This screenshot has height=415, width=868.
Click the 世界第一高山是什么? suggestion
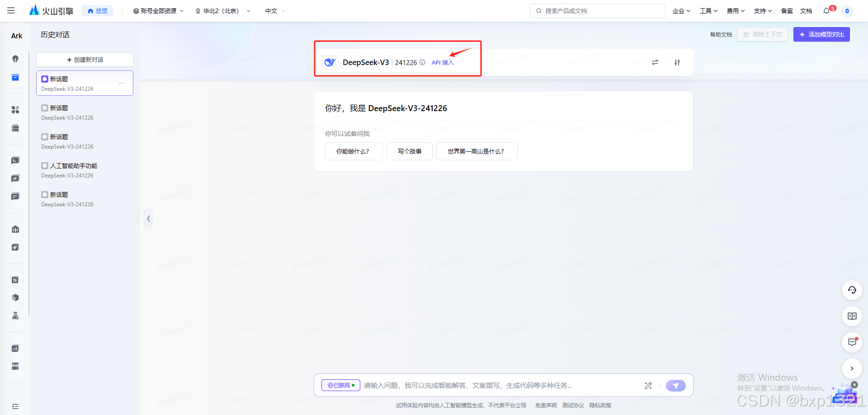click(x=477, y=151)
